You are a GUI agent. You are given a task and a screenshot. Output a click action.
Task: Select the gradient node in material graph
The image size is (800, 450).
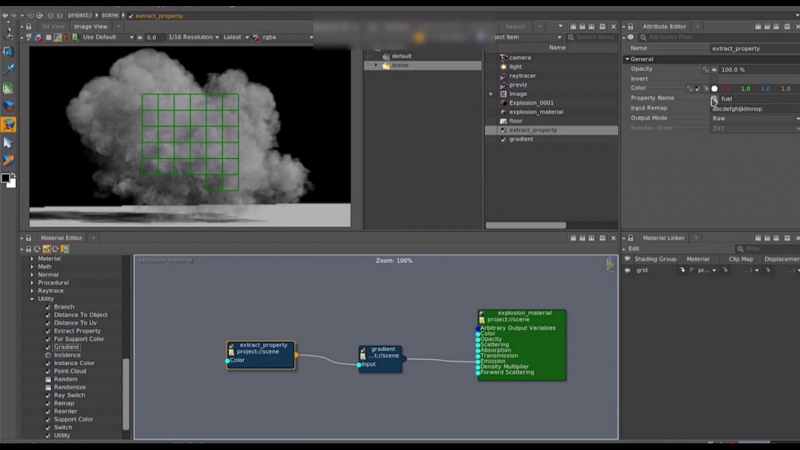point(381,359)
